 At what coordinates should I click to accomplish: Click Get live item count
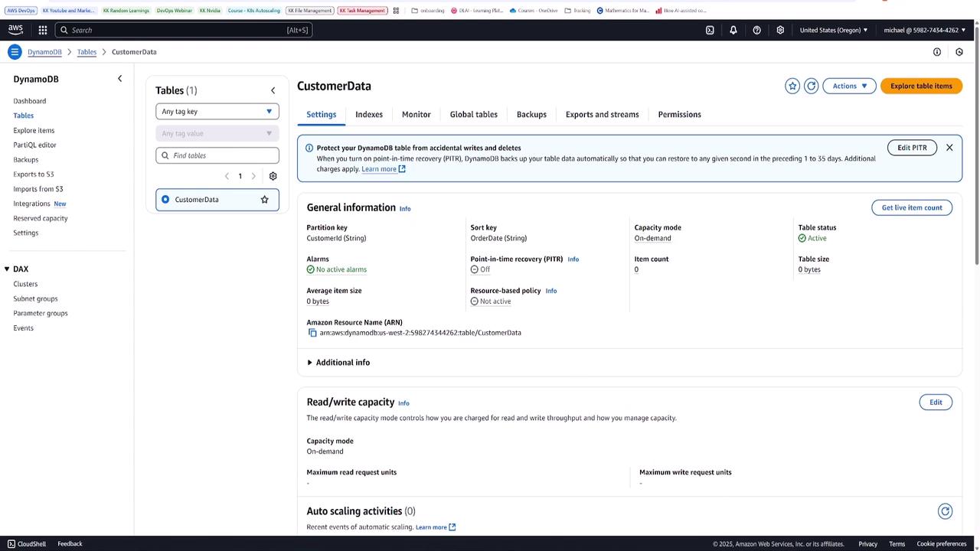pos(912,207)
